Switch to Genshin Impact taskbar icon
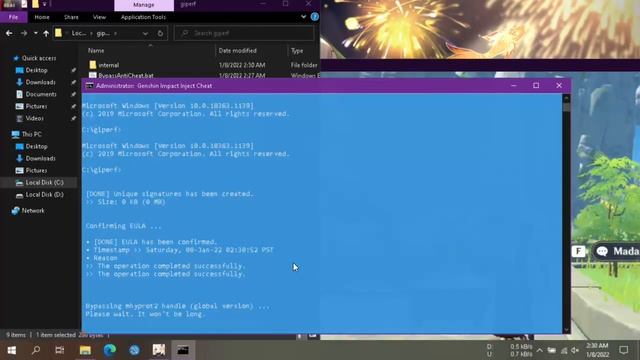 point(159,350)
